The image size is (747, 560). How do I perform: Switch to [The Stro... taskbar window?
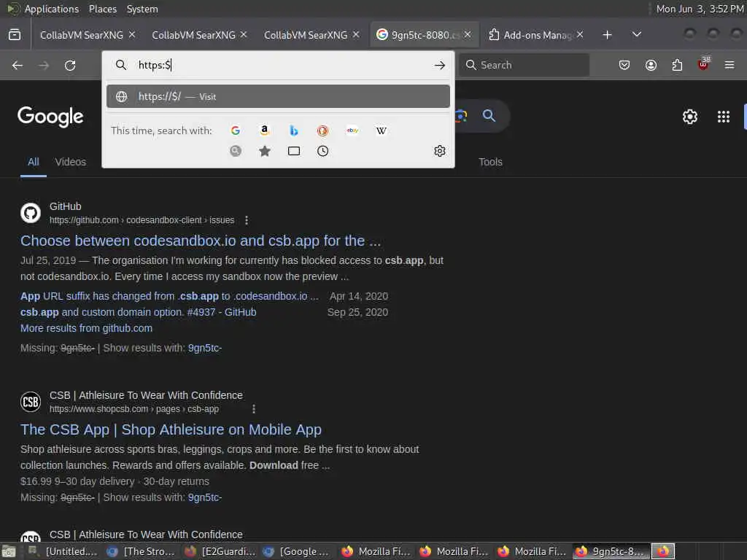(141, 551)
